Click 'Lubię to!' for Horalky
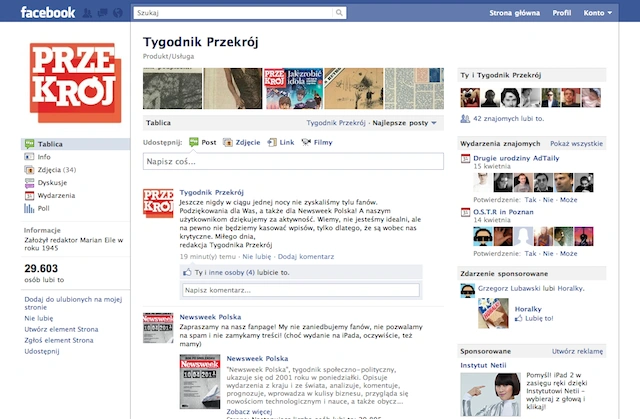This screenshot has width=640, height=419. pos(539,319)
